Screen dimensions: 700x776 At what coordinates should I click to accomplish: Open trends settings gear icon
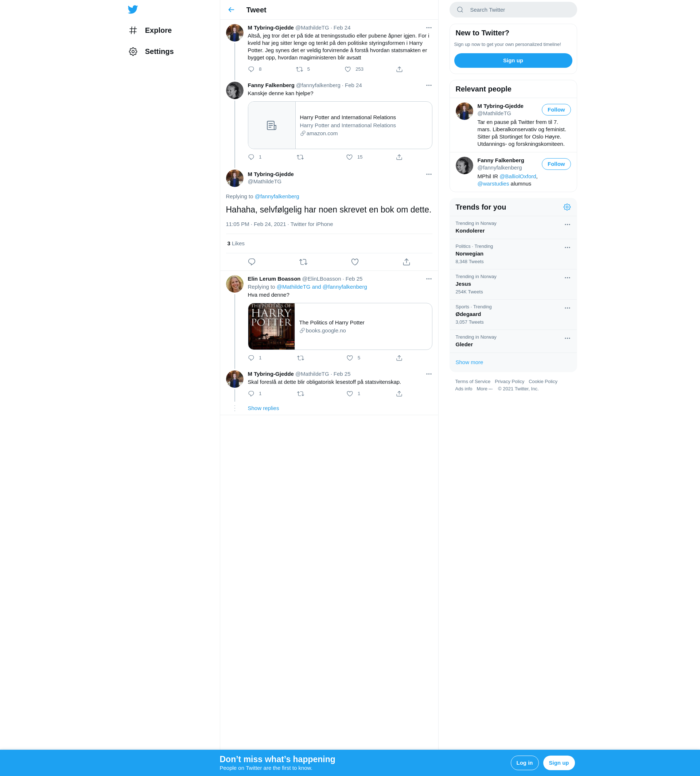[x=567, y=207]
